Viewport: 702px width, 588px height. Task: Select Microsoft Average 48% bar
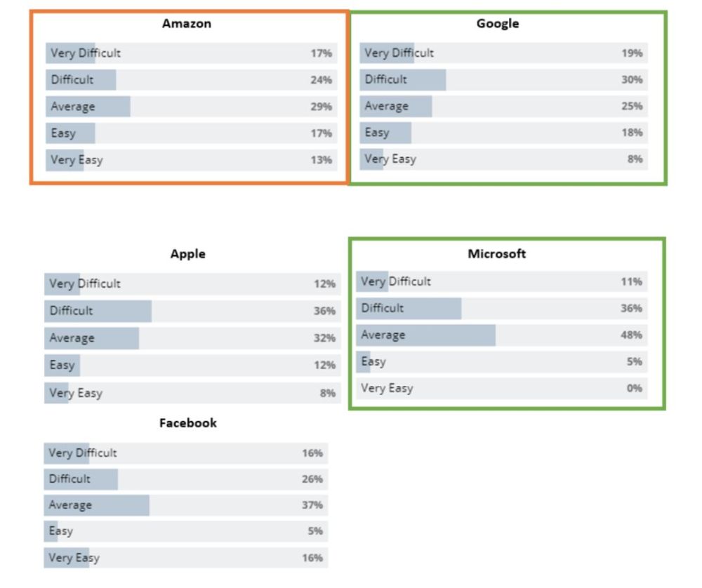[x=502, y=335]
